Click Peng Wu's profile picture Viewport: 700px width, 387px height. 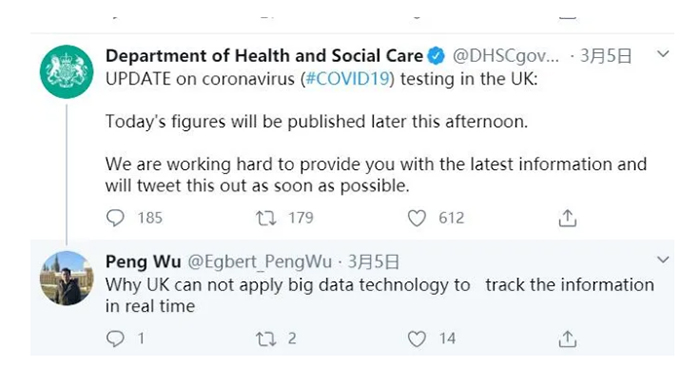pos(67,278)
